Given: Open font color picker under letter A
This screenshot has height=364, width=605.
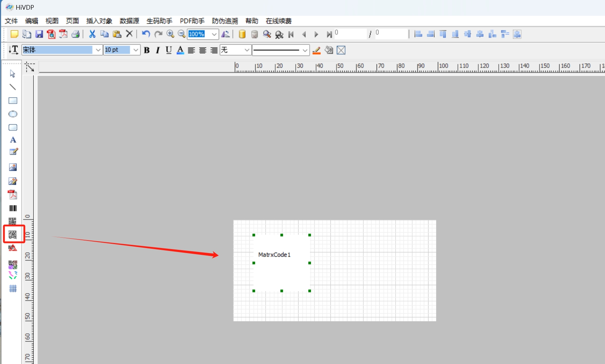Looking at the screenshot, I should pos(180,50).
